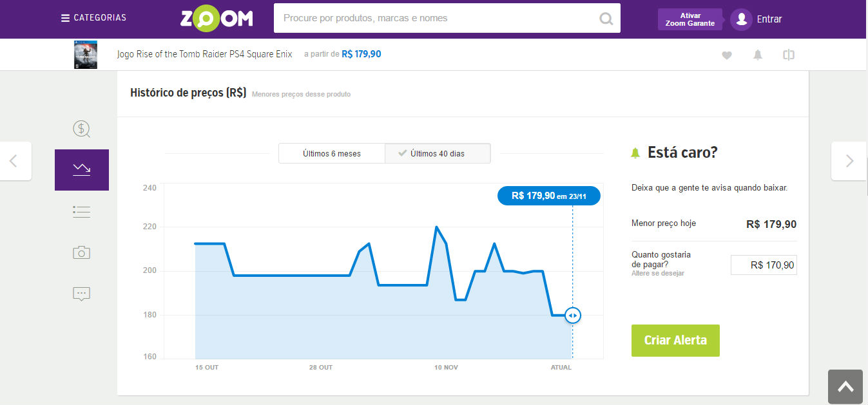Click the Criar Alerta button
The image size is (868, 405).
675,341
